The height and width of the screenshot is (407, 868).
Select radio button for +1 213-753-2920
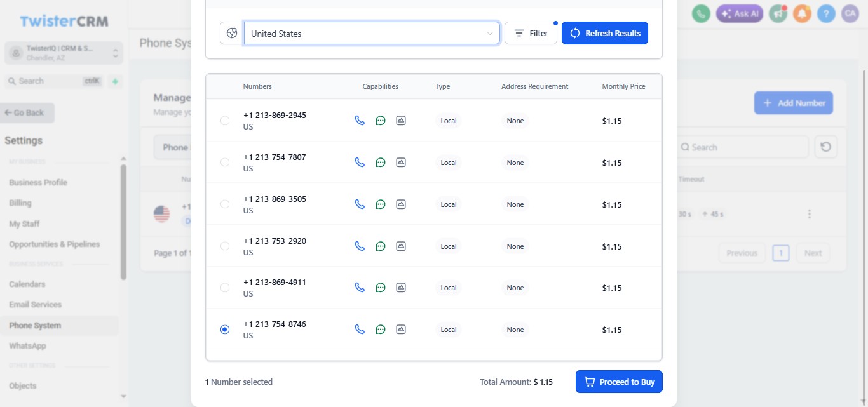pos(225,246)
